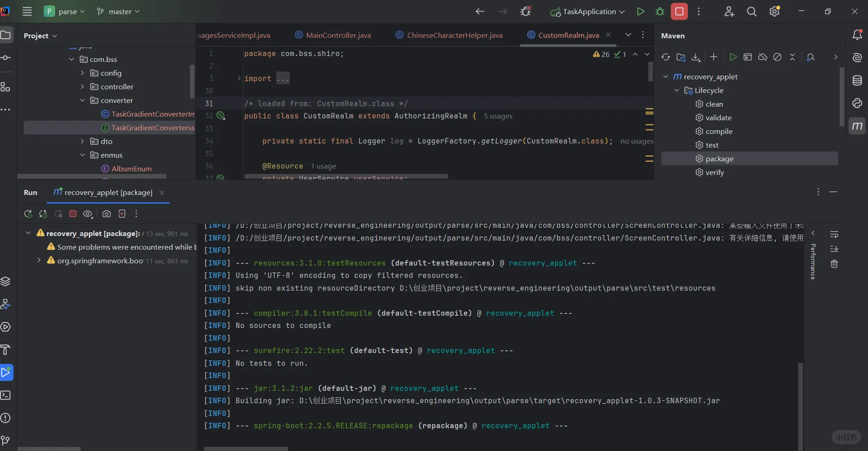Open the master branch dropdown
This screenshot has height=451, width=868.
[118, 12]
